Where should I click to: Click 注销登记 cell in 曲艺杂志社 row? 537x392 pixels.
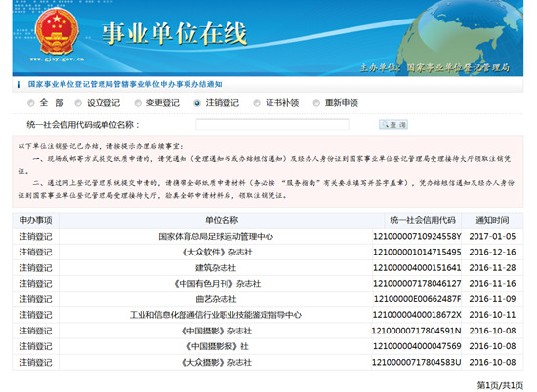[35, 299]
